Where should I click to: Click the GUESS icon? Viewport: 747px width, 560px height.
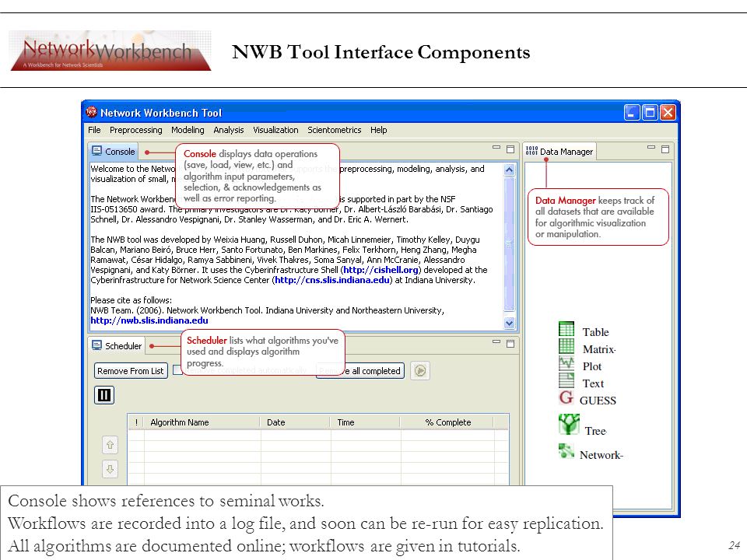point(566,397)
